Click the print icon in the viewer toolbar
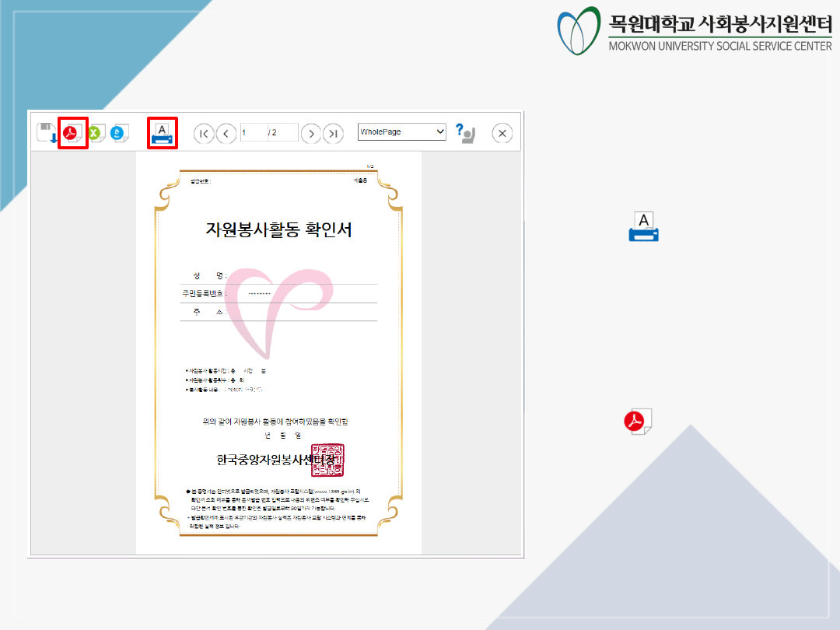This screenshot has width=840, height=630. [x=163, y=133]
